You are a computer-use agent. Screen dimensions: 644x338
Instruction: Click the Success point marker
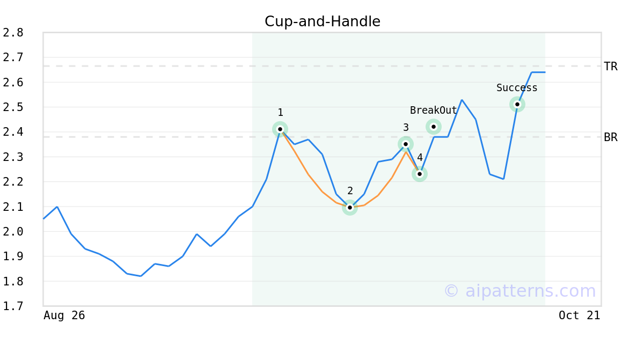pyautogui.click(x=517, y=104)
